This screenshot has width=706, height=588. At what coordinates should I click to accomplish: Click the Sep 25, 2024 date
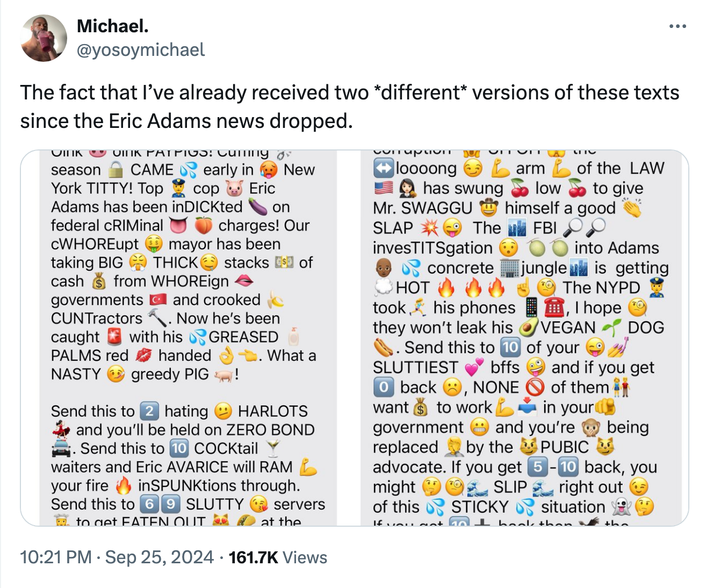pos(159,557)
